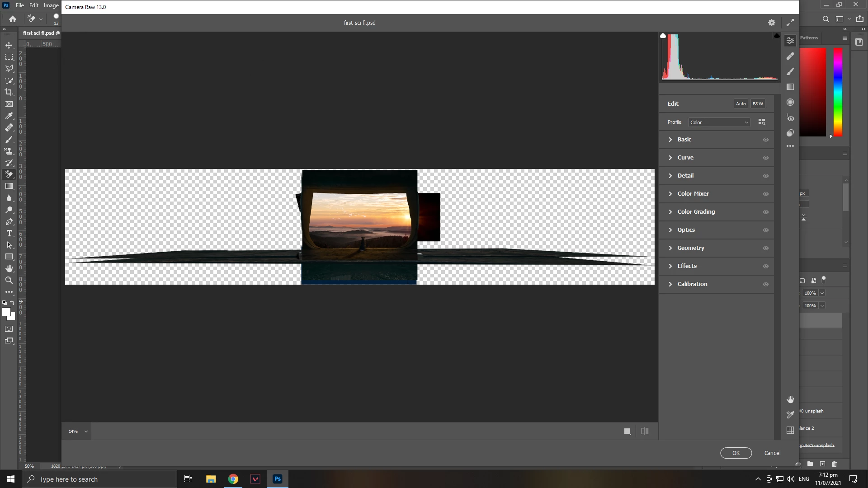The height and width of the screenshot is (488, 868).
Task: Click the Auto adjustment button
Action: 741,103
